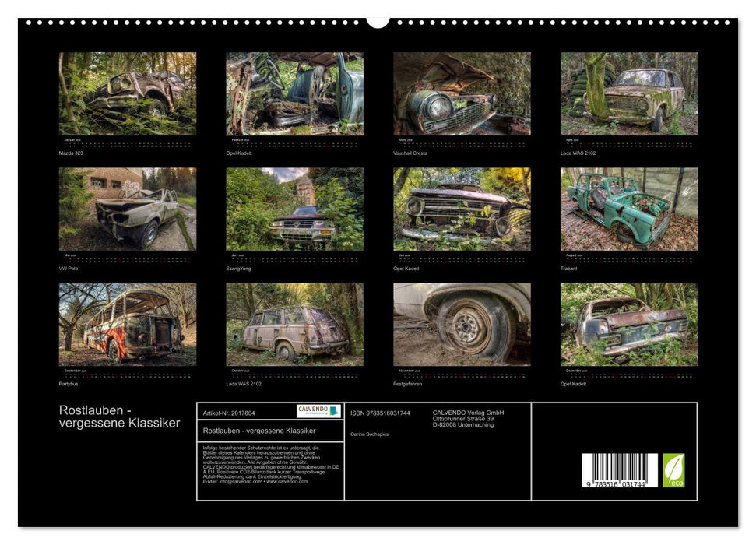Click the ISBN barcode image
Viewport: 756px width, 545px height.
point(620,471)
